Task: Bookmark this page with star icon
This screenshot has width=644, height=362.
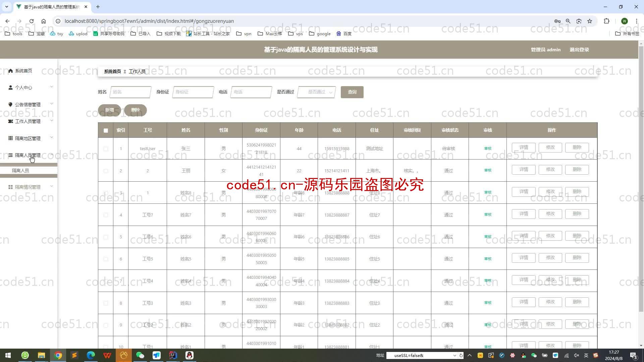Action: (x=590, y=21)
